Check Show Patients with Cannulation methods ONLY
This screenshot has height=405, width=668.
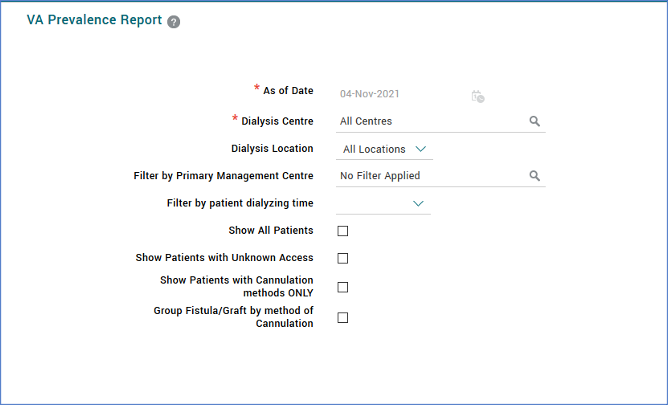pos(343,287)
